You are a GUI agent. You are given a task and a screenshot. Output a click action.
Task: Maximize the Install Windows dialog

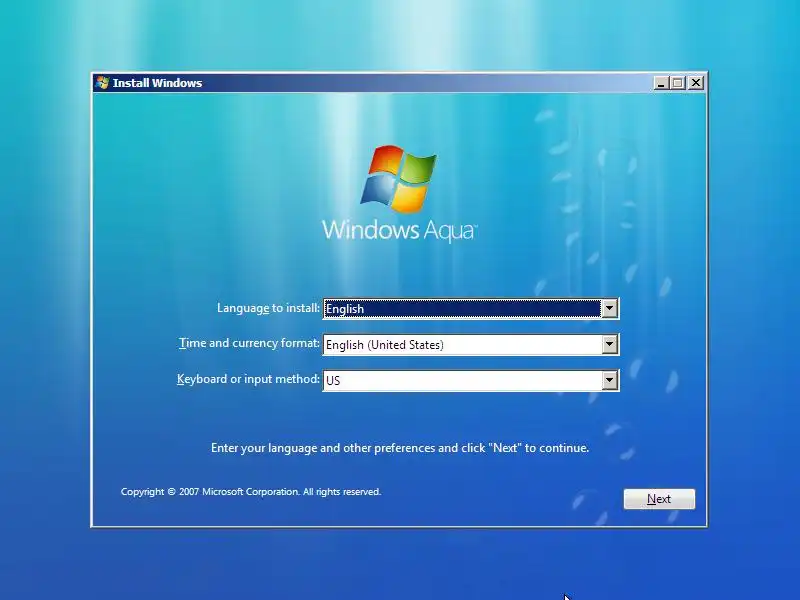678,83
